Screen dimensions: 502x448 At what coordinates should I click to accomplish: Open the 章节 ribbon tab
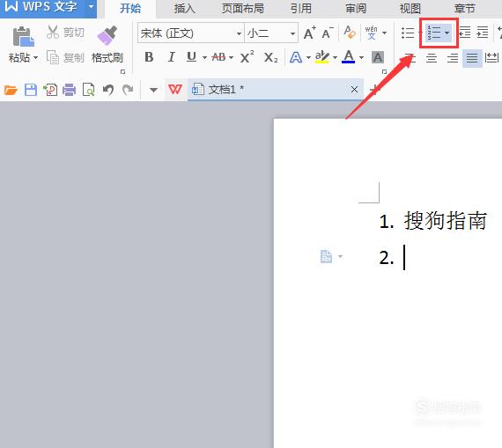pos(464,8)
